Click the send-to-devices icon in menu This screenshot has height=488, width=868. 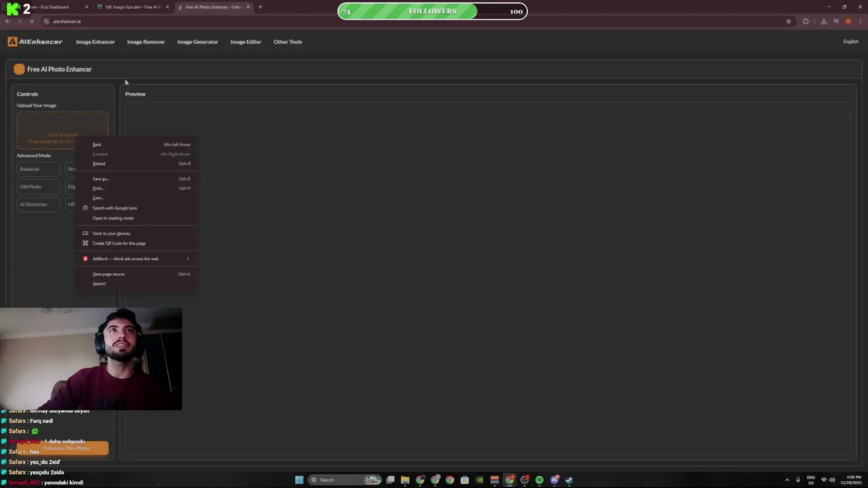point(85,233)
